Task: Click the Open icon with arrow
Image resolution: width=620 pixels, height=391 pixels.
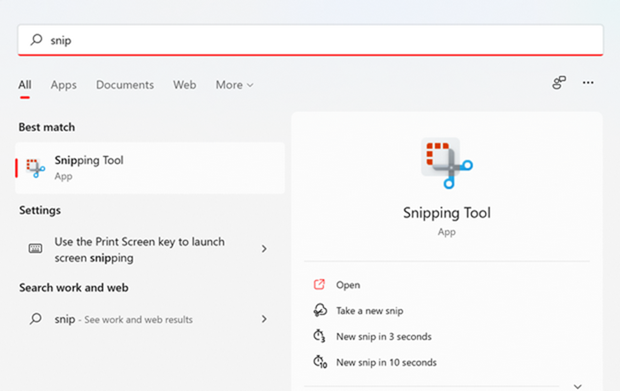Action: [x=319, y=284]
